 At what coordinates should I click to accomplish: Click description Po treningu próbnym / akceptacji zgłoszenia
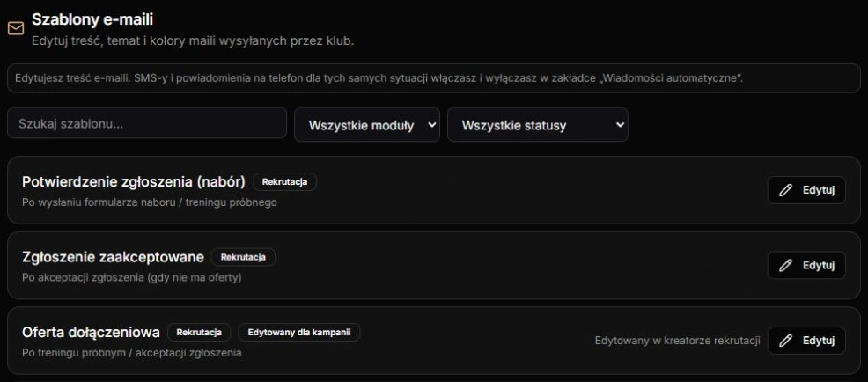pyautogui.click(x=132, y=353)
